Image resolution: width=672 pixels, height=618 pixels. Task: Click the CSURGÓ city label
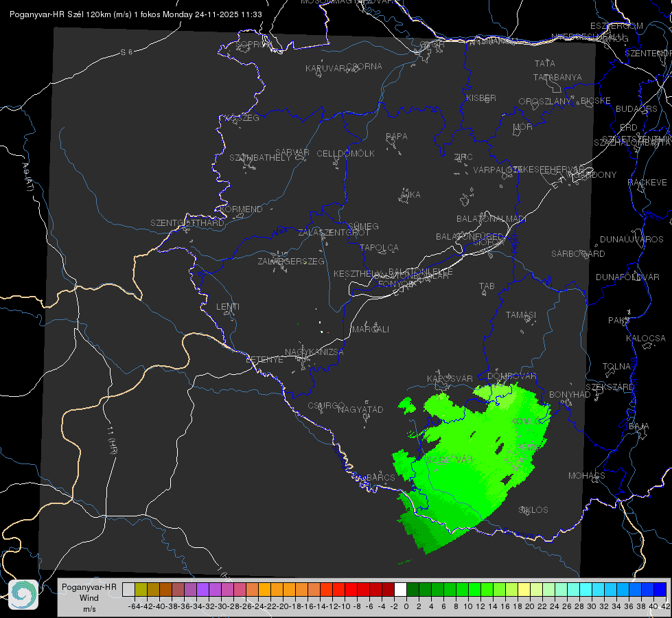[326, 405]
